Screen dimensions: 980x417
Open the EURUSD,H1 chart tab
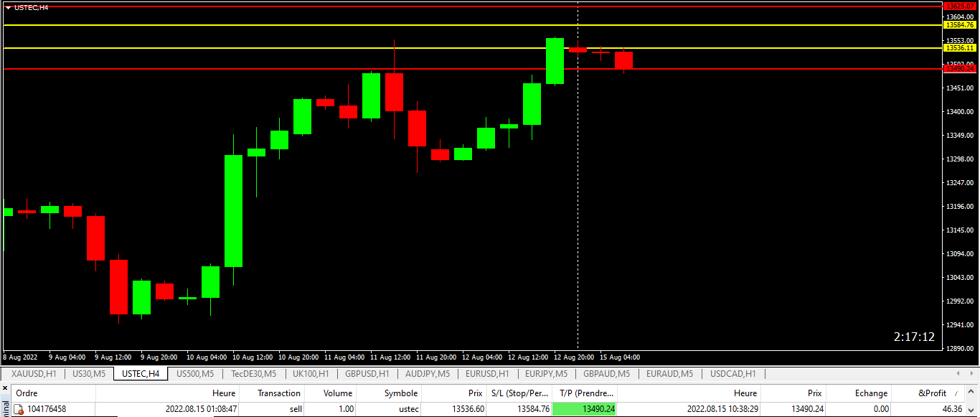[x=488, y=374]
